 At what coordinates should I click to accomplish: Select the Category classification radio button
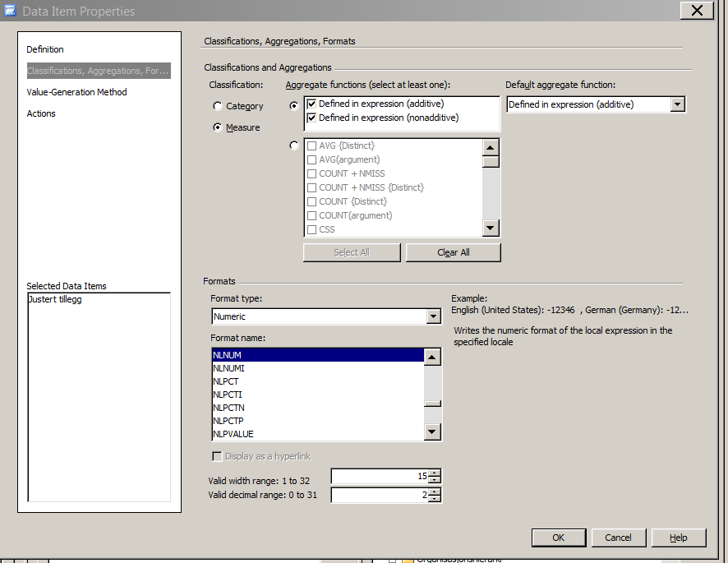[x=217, y=106]
